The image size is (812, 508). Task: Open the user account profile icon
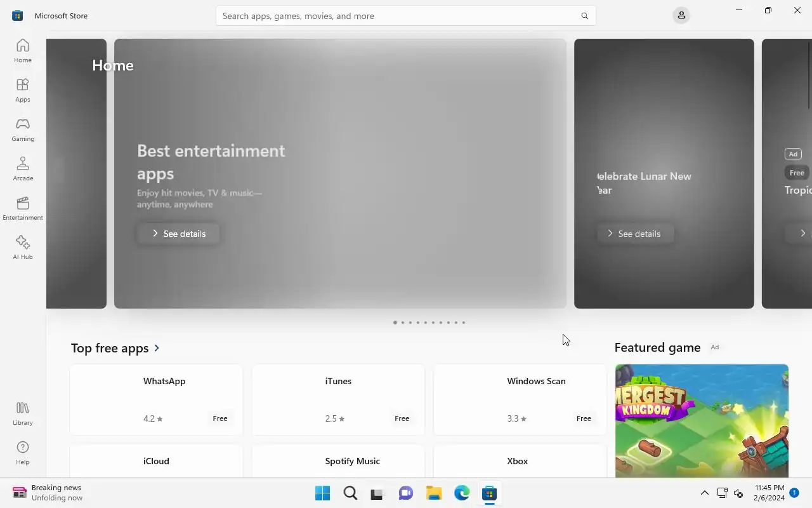pos(681,15)
